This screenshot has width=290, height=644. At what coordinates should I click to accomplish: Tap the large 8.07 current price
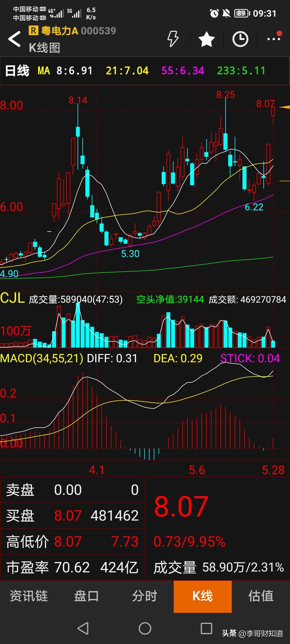[x=181, y=506]
